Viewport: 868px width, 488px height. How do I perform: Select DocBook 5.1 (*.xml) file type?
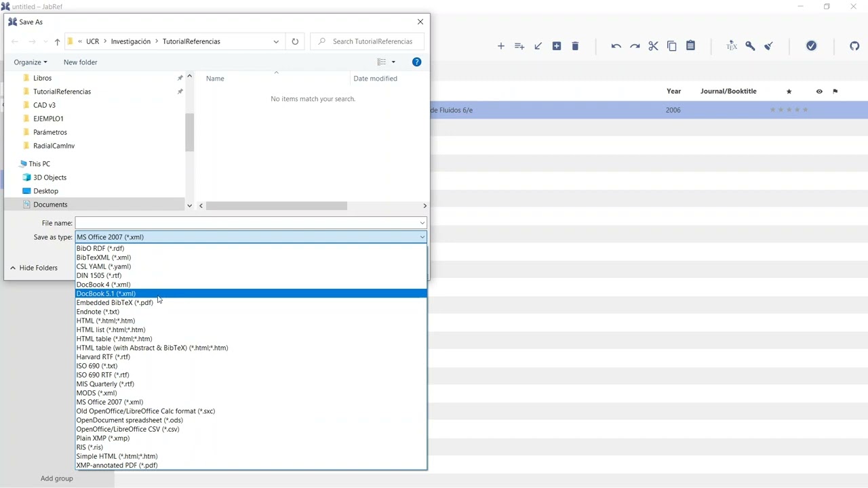point(251,293)
